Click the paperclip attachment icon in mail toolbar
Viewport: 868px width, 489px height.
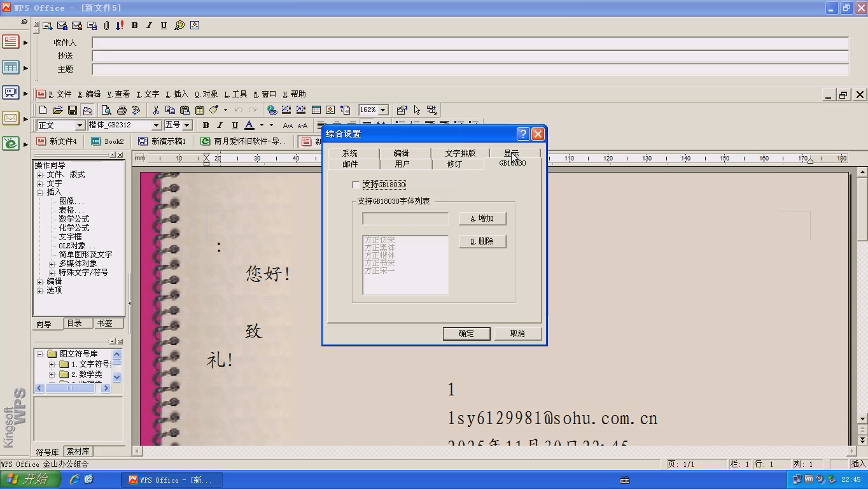[106, 25]
